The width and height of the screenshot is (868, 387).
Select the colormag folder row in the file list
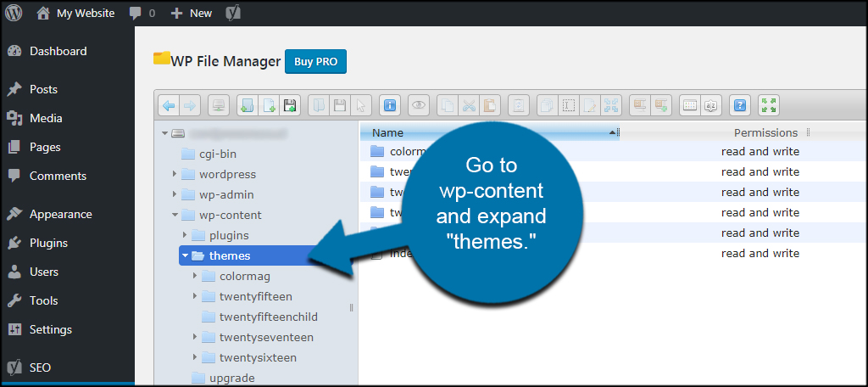[614, 151]
